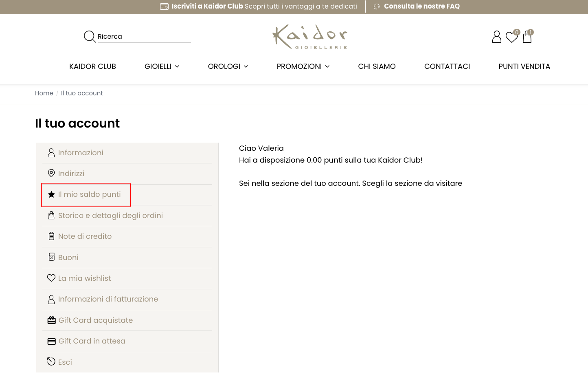Open Storico e dettagli degli ordini
Viewport: 588px width, 390px height.
coord(110,216)
